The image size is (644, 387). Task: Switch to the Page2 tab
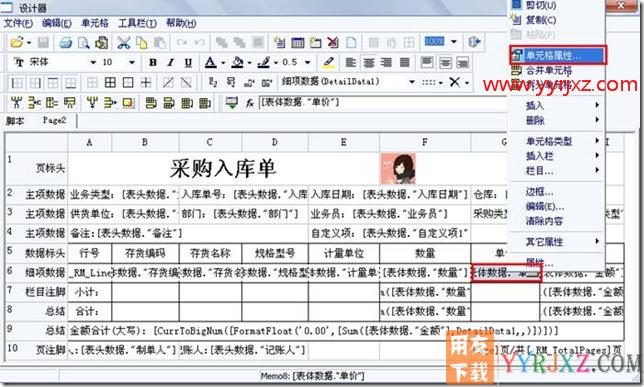tap(54, 120)
